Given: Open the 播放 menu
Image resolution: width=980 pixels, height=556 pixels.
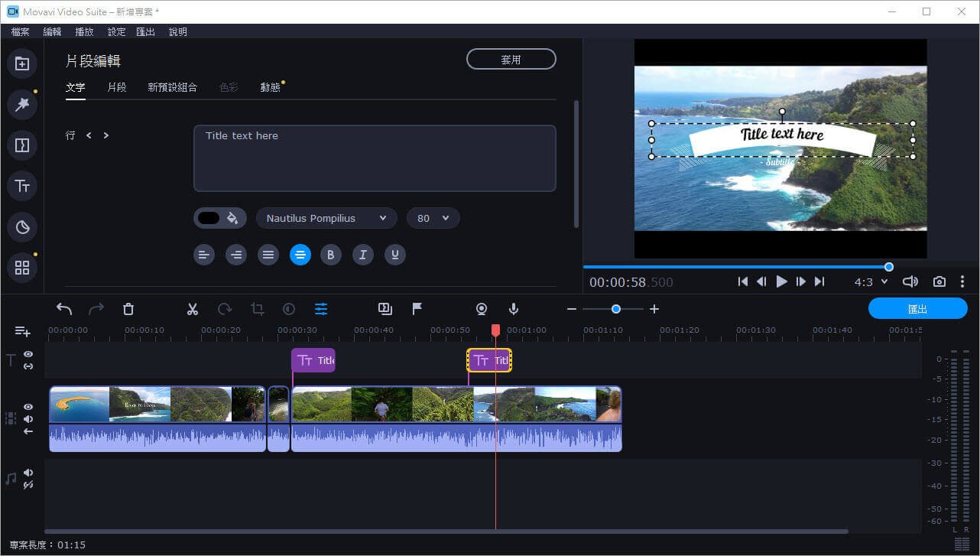Looking at the screenshot, I should (x=85, y=32).
